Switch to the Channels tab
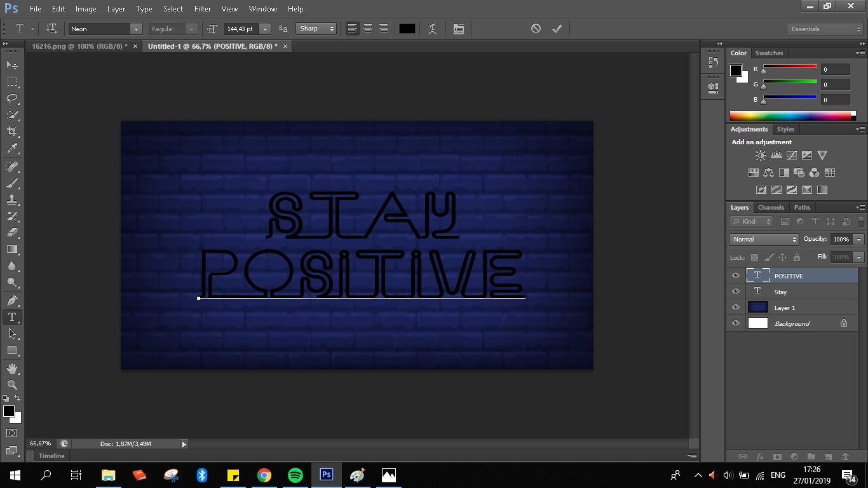Image resolution: width=868 pixels, height=488 pixels. (x=771, y=208)
